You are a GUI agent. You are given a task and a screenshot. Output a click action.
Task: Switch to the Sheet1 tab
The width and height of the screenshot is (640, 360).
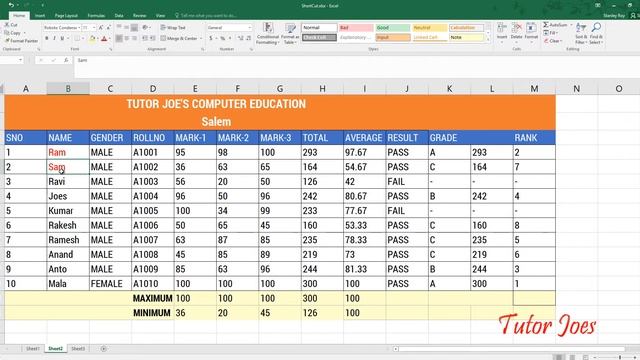coord(33,349)
